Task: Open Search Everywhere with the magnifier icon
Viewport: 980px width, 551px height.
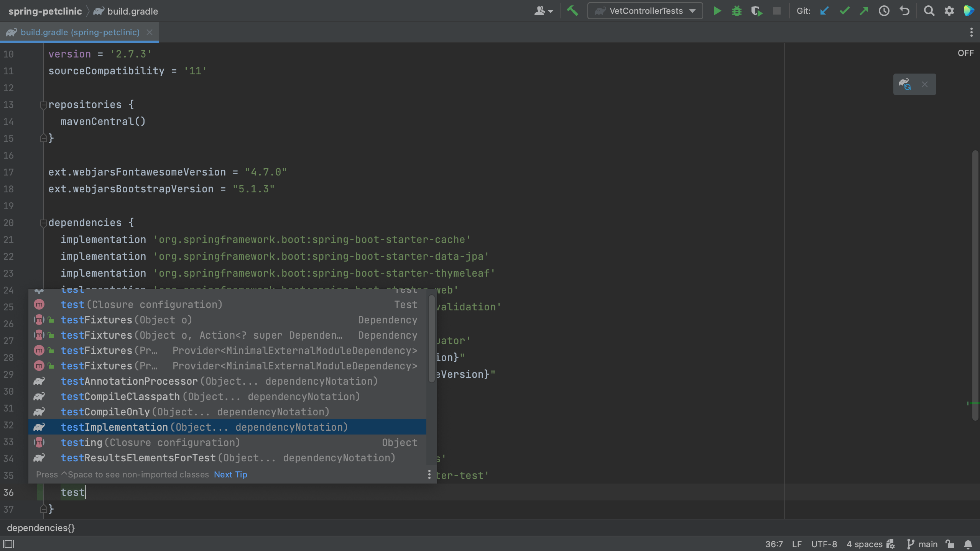Action: pyautogui.click(x=929, y=11)
